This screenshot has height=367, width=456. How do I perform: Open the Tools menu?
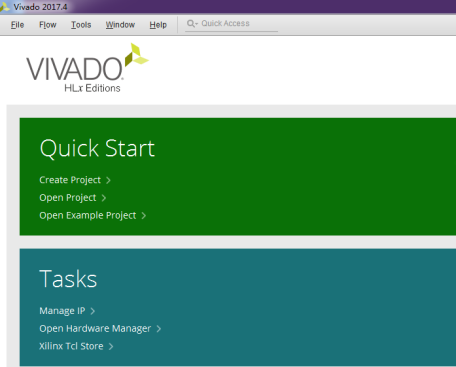pos(81,25)
